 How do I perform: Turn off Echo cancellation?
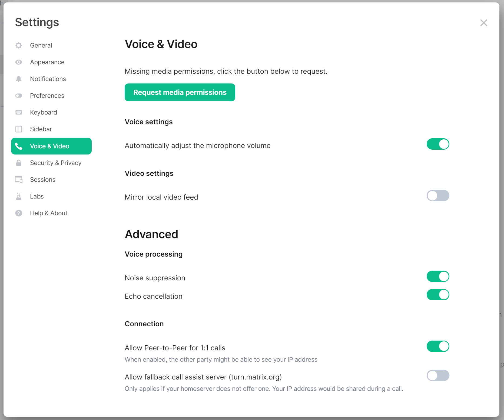click(438, 295)
